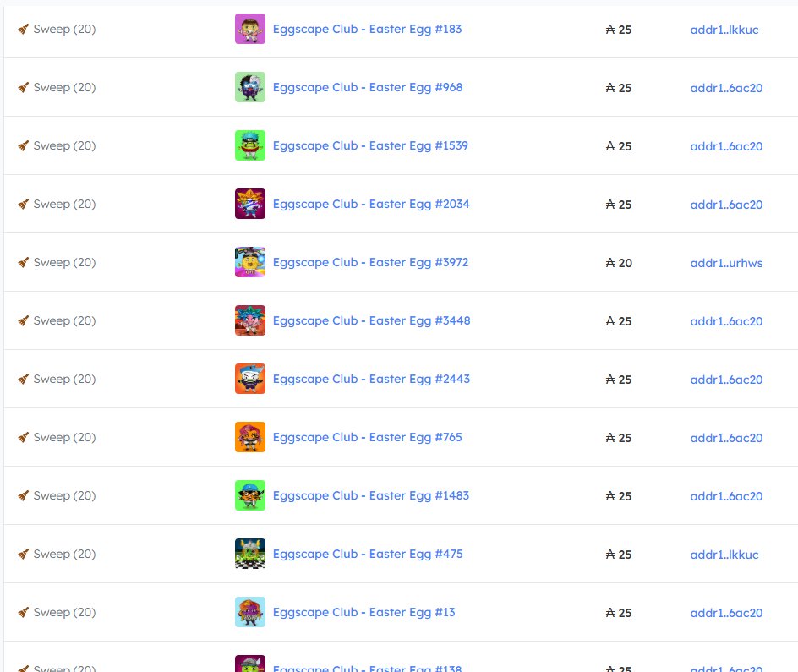Select the Sweep (20) label beside Easter Egg #765
The image size is (798, 672).
tap(64, 438)
